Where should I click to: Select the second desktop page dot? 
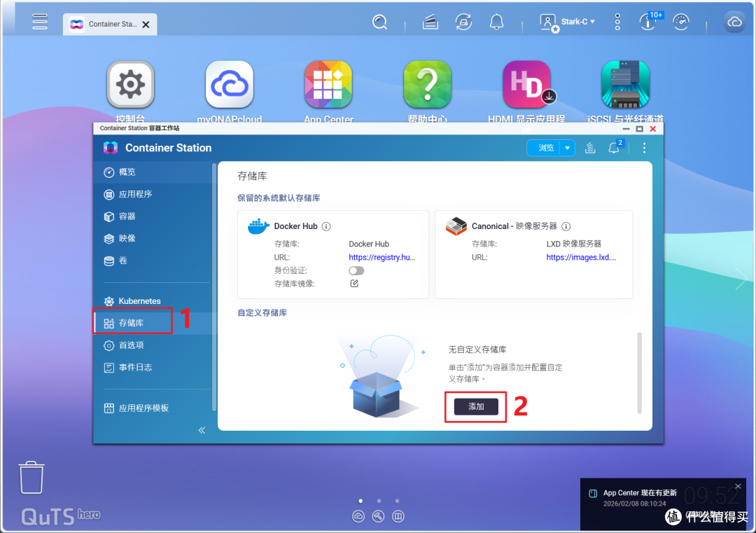pyautogui.click(x=379, y=501)
